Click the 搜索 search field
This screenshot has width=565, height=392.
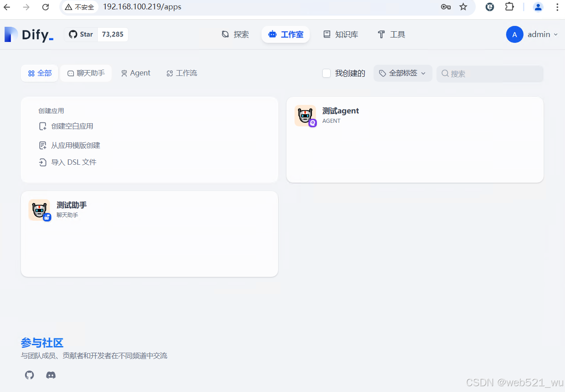pos(490,74)
